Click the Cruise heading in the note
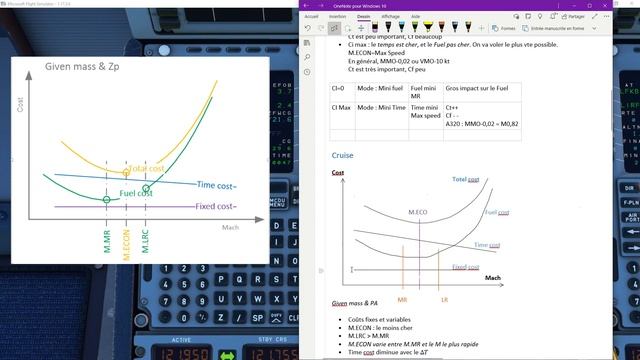The width and height of the screenshot is (640, 360). pos(342,155)
